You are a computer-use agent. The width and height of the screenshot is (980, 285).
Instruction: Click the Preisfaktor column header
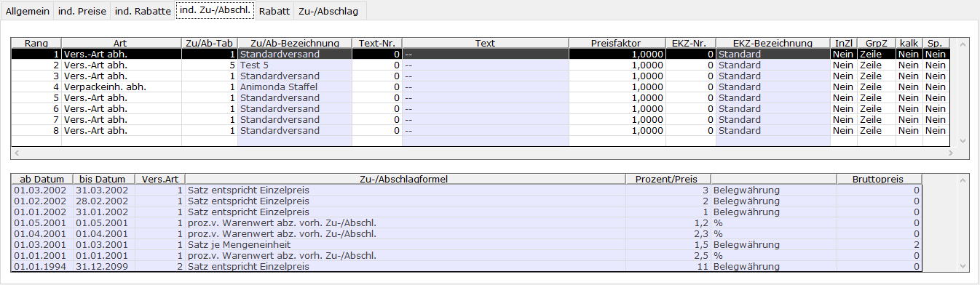coord(616,44)
